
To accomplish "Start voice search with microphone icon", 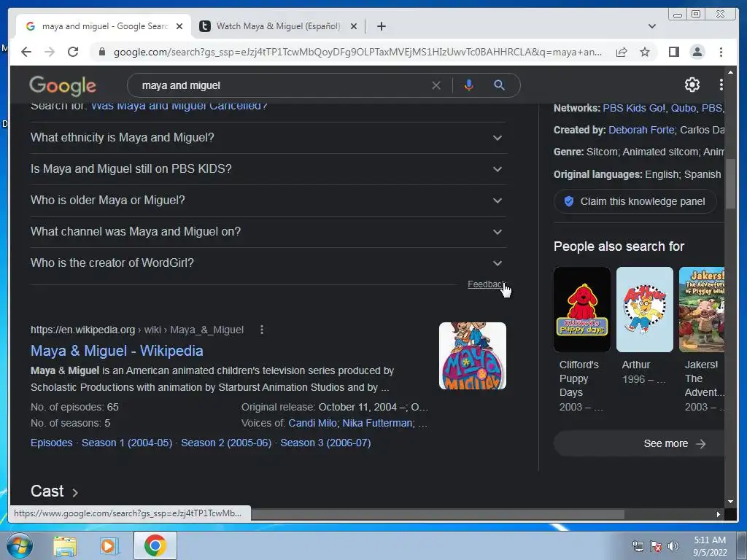I will (x=469, y=86).
